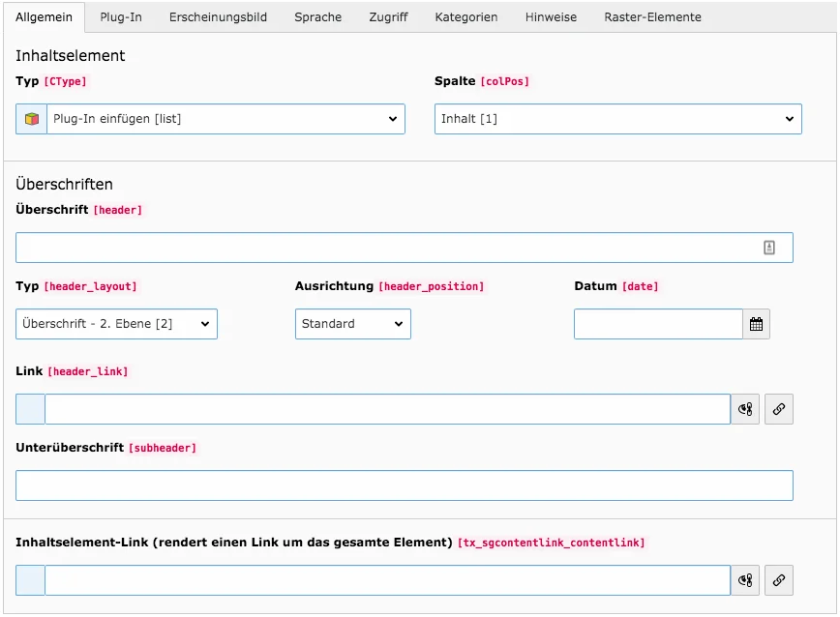The image size is (840, 617).
Task: Change the Überschrift Typ dropdown
Action: (x=116, y=323)
